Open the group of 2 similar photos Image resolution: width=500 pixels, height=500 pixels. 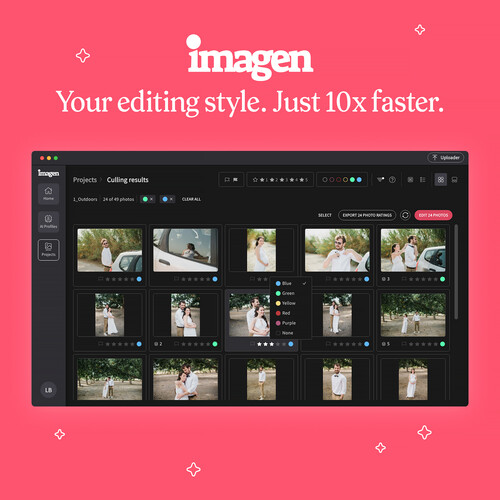click(x=158, y=344)
